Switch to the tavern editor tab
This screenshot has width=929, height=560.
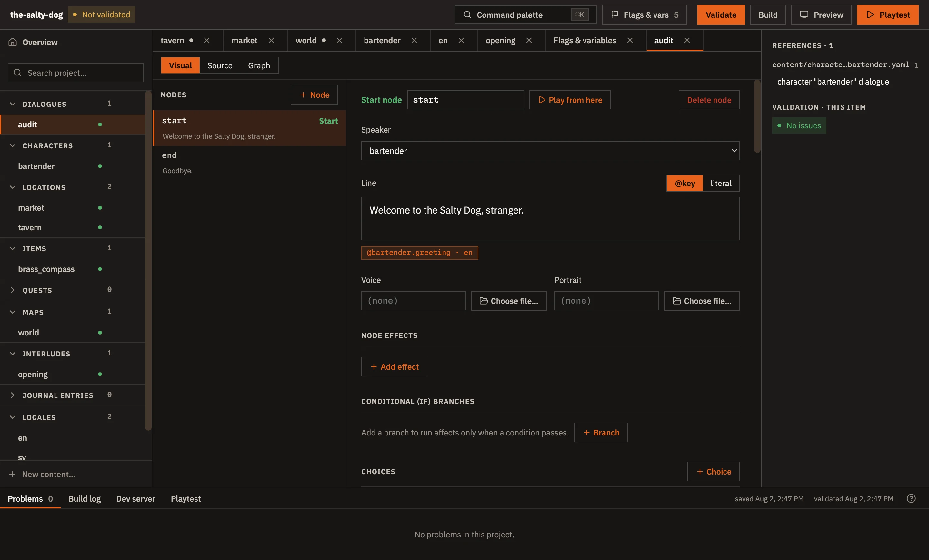[x=172, y=40]
